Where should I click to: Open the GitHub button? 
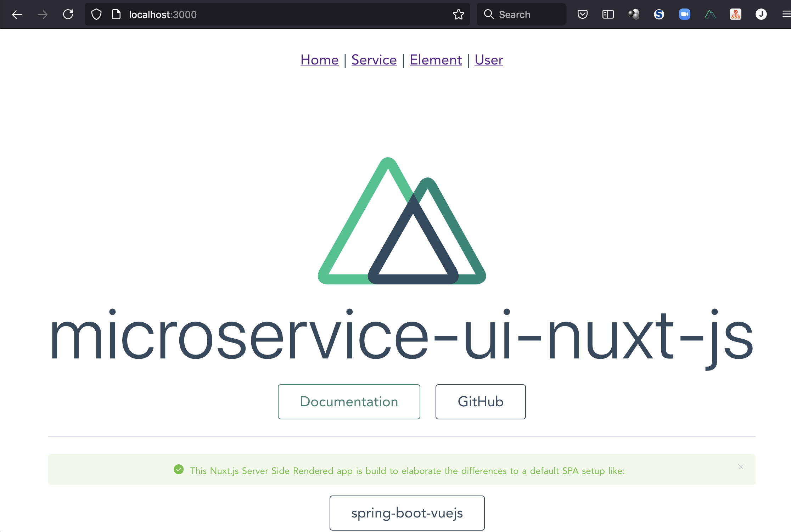pyautogui.click(x=480, y=402)
